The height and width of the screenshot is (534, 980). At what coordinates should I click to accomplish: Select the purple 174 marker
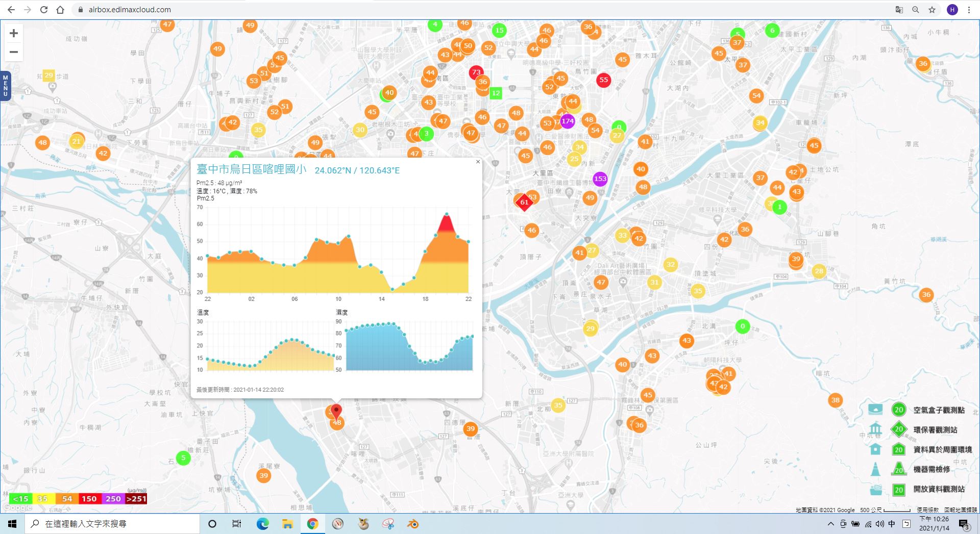(568, 121)
